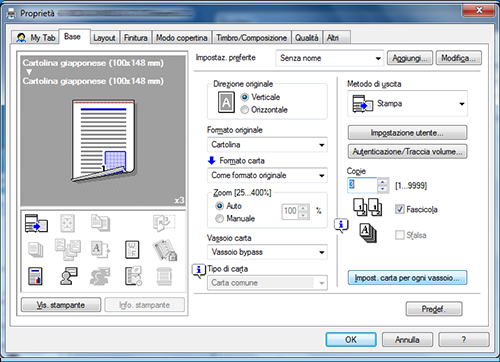
Task: Select the Base tab
Action: pos(74,36)
